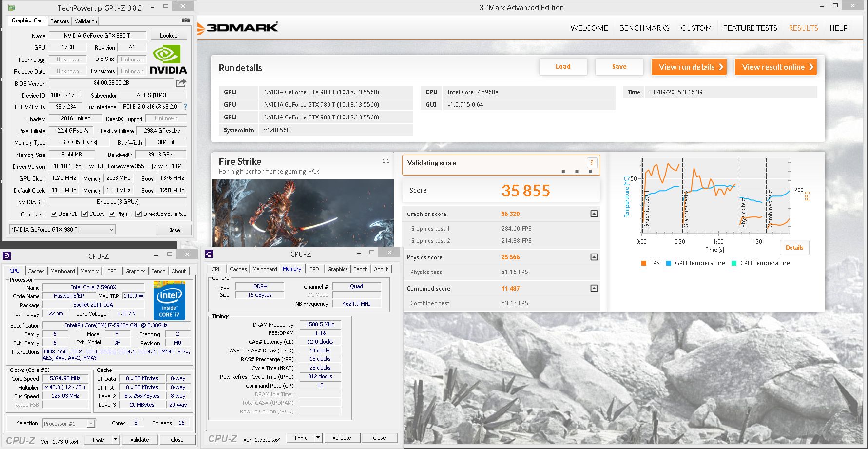Open Tools dropdown arrow in CPU-Z Memory window

[x=318, y=438]
